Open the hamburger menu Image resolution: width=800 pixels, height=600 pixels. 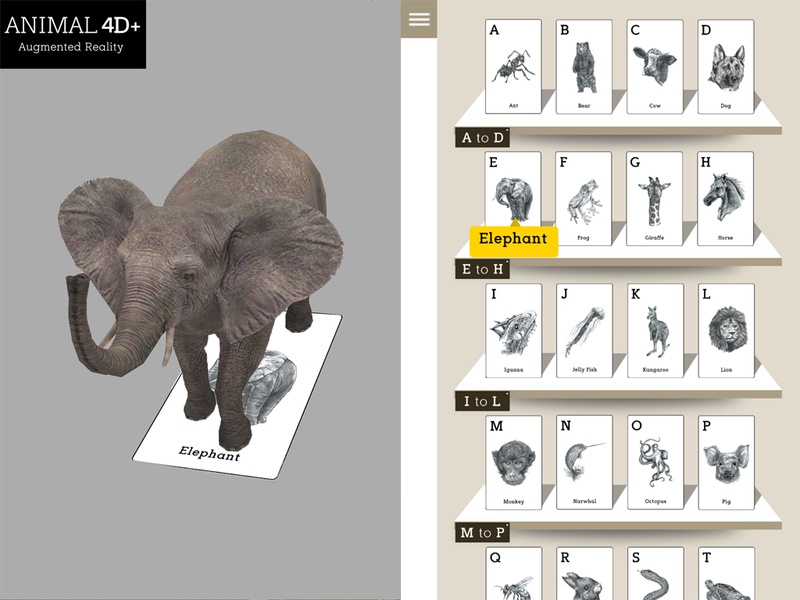[419, 19]
